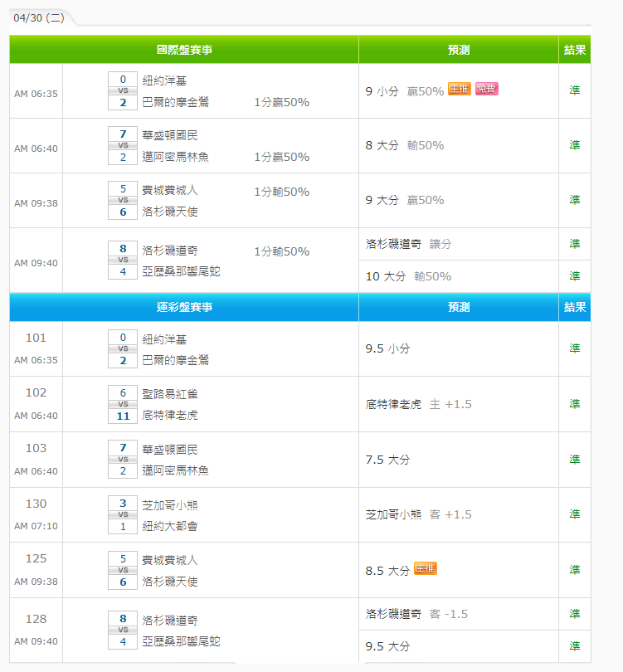Click the 9 小分 贏50% prediction
This screenshot has height=672, width=623.
point(405,91)
